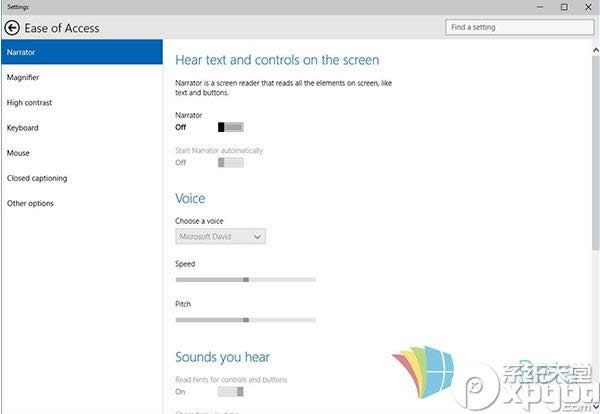Viewport: 600px width, 414px height.
Task: Minimize the Settings window
Action: coord(538,7)
